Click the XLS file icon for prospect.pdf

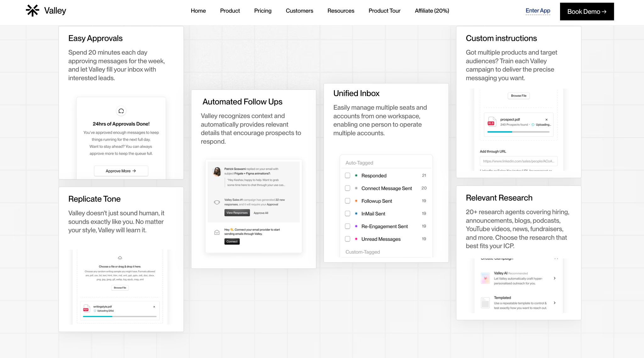point(491,122)
